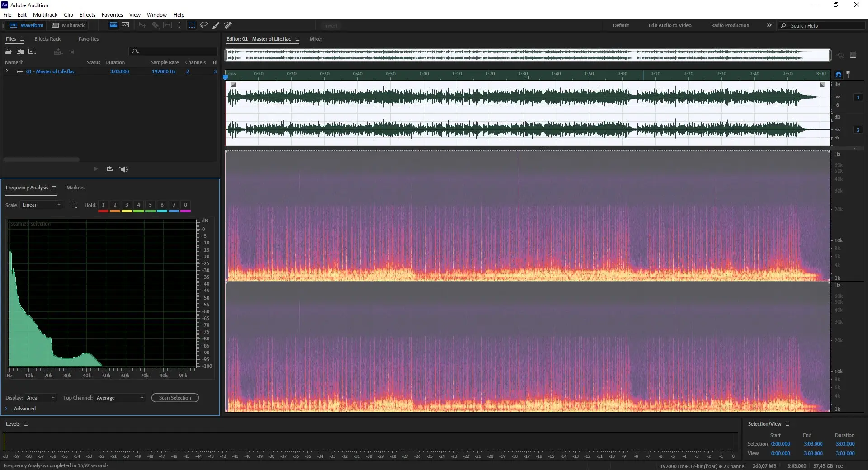Switch to the Markers tab
868x470 pixels.
(x=75, y=188)
